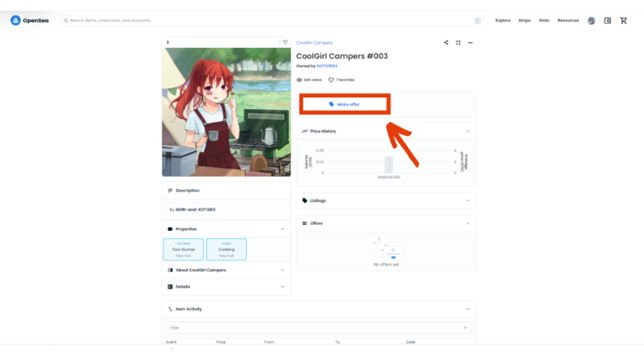The width and height of the screenshot is (644, 362).
Task: Expand the About CoolGirl Campers section
Action: (226, 270)
